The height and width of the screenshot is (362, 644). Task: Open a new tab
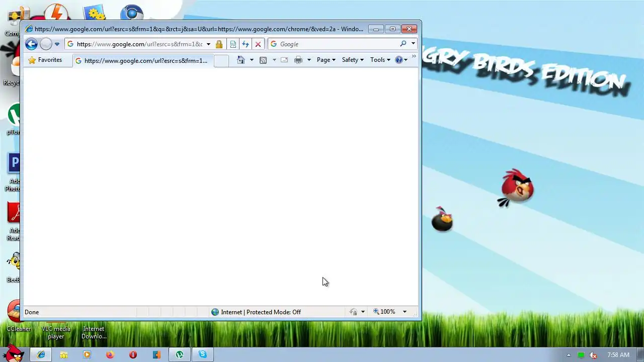coord(221,61)
